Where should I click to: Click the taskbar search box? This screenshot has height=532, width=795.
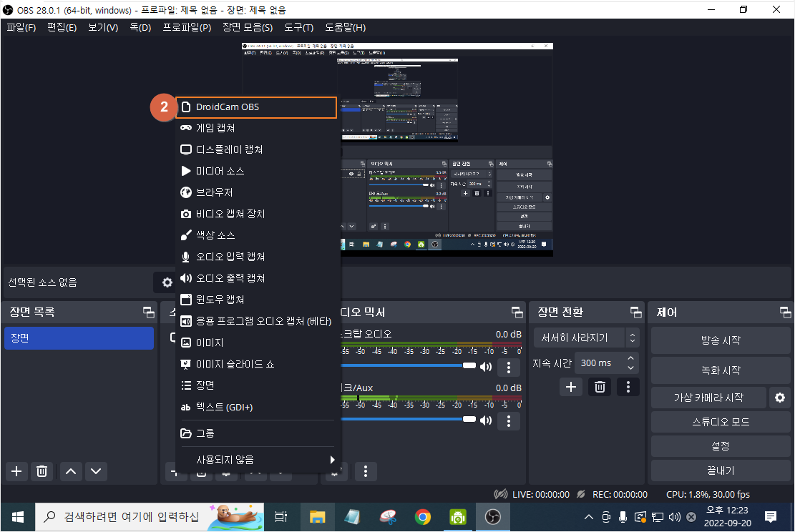pyautogui.click(x=150, y=517)
